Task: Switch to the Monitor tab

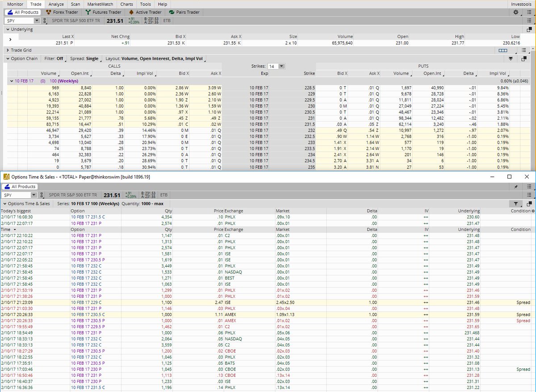Action: click(15, 4)
